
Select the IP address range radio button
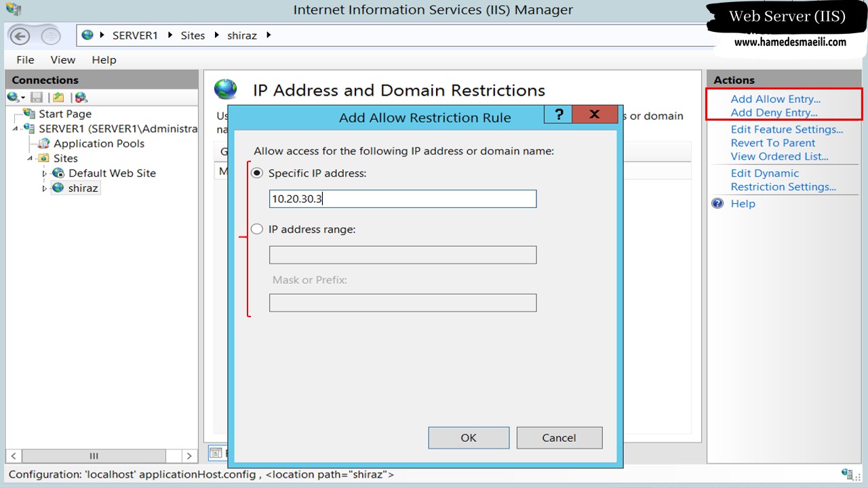coord(257,229)
